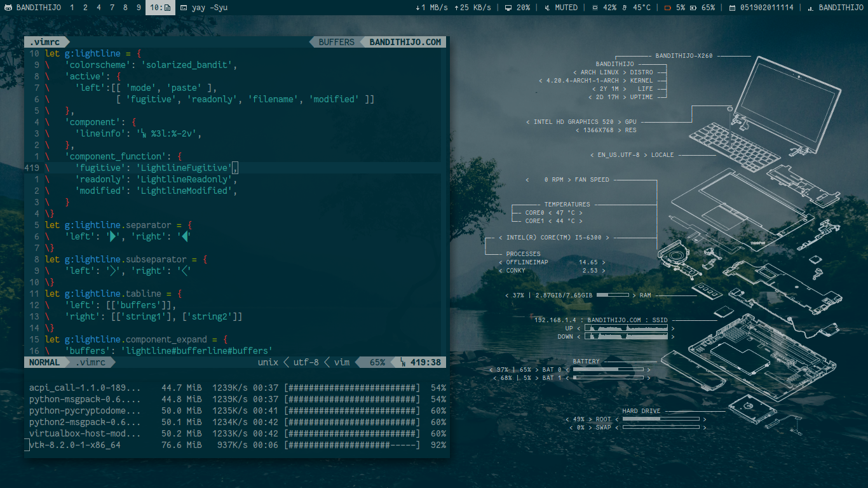Click the orange low battery icon

667,8
